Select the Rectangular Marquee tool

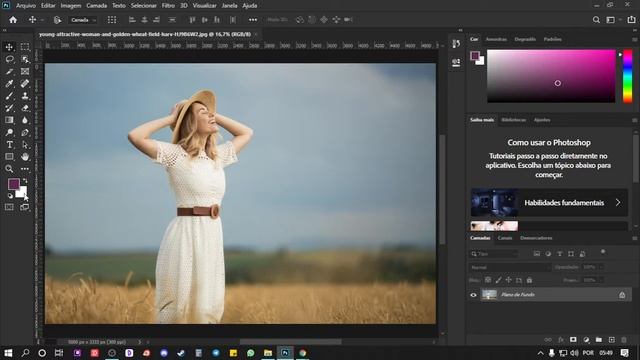point(25,47)
